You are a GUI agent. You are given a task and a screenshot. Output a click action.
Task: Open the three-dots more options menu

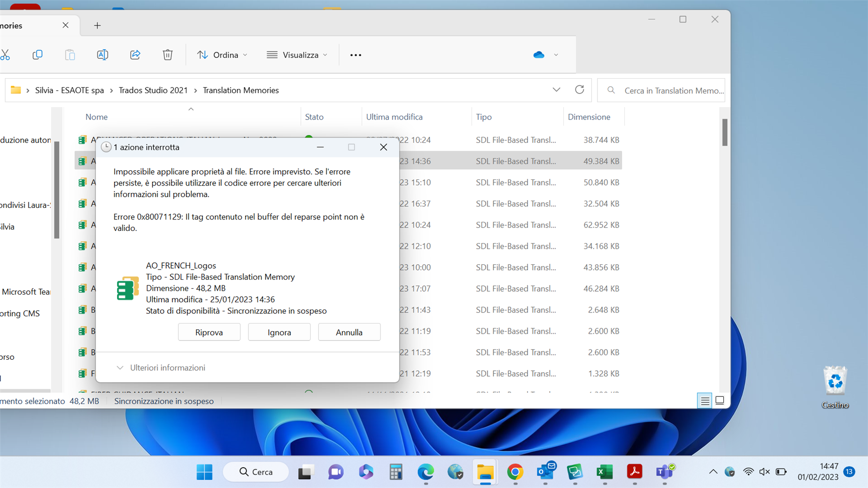pos(356,55)
